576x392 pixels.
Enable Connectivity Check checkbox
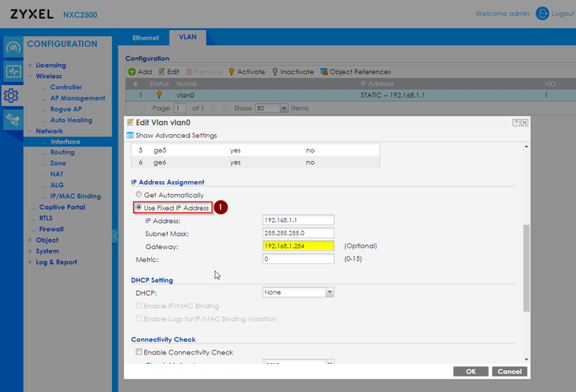pos(139,352)
